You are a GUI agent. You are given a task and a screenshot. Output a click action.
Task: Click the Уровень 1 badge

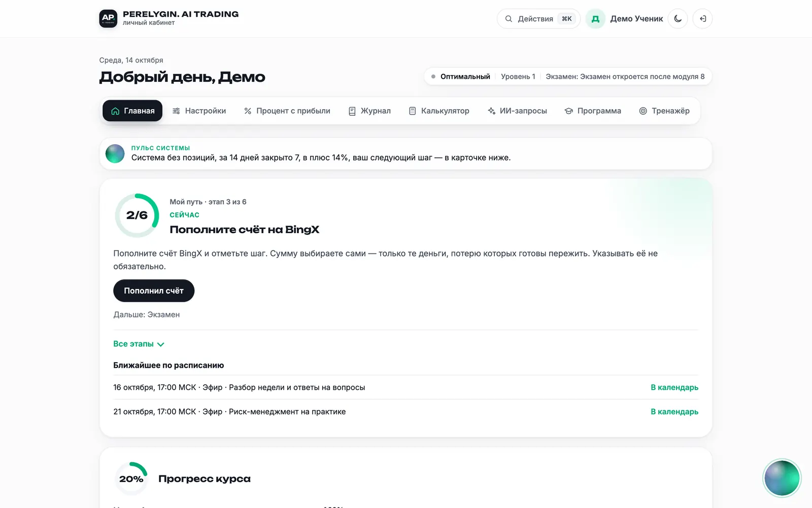[x=518, y=77]
